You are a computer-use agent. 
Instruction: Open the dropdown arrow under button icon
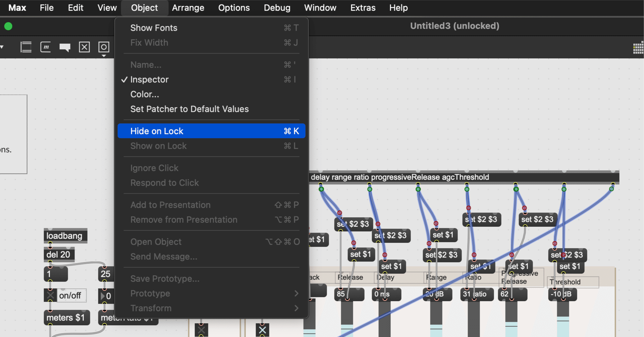pos(104,56)
